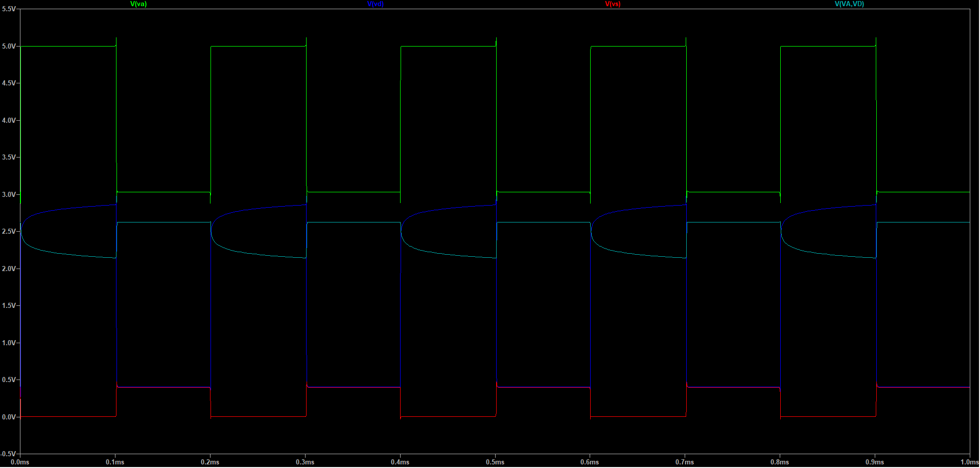The height and width of the screenshot is (468, 980).
Task: Click the 0.5V vertical axis label
Action: pyautogui.click(x=9, y=380)
